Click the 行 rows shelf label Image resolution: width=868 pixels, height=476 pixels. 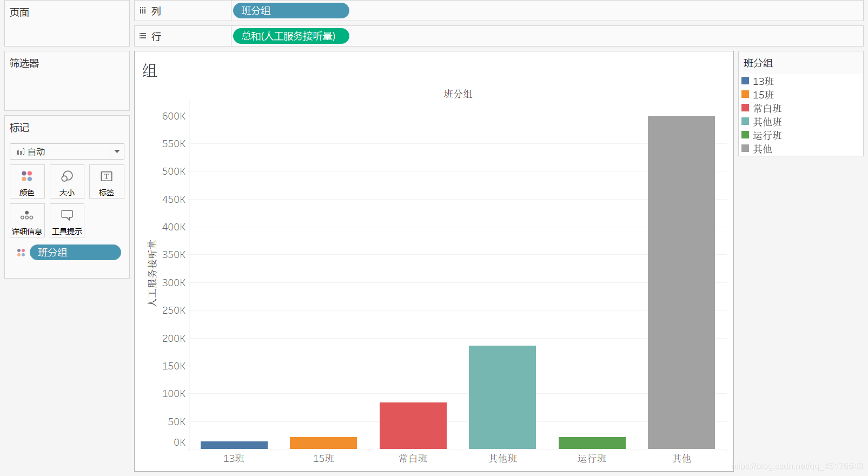pos(156,36)
